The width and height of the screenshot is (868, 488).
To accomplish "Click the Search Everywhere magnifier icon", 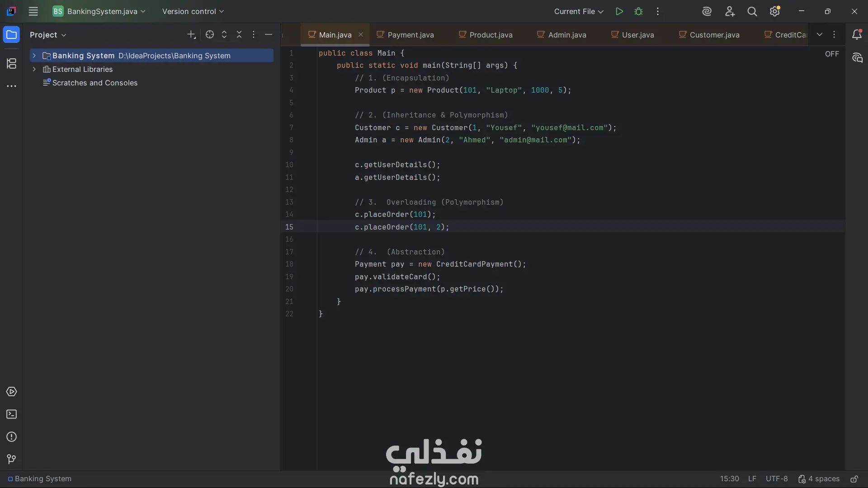I will [752, 12].
